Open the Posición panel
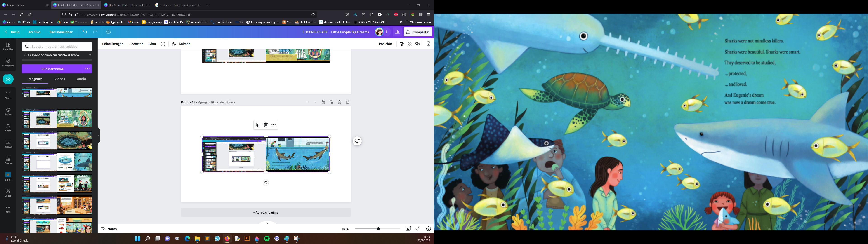 pyautogui.click(x=385, y=44)
